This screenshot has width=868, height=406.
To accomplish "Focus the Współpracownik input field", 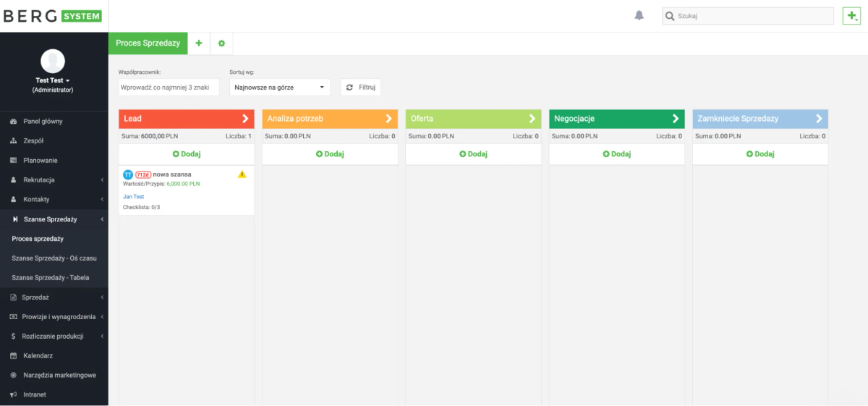I will [169, 88].
